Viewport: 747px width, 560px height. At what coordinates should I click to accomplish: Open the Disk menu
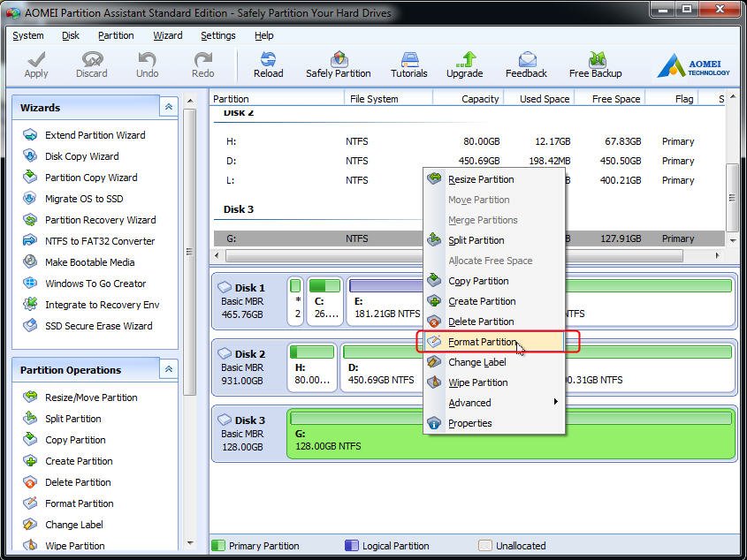pos(71,35)
